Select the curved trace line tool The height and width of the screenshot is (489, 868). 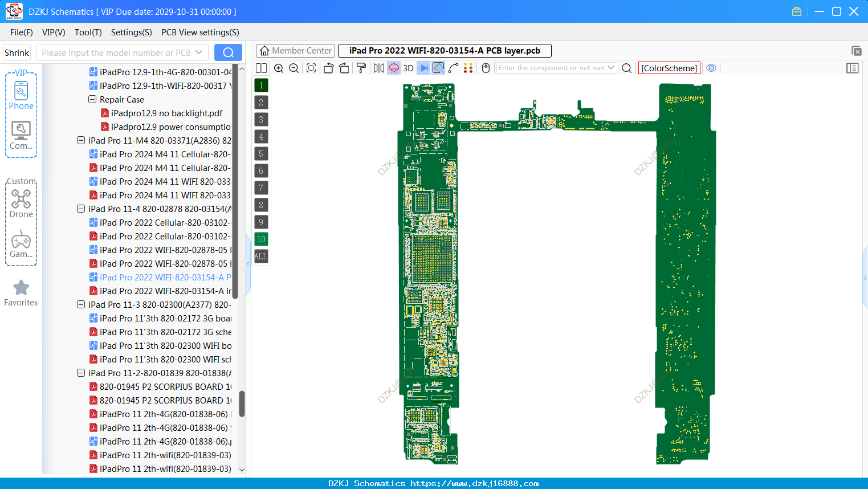pyautogui.click(x=454, y=68)
